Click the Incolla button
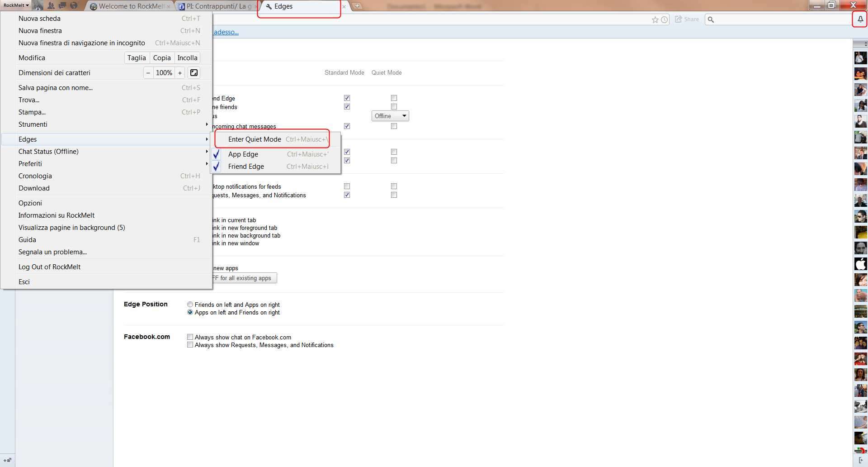This screenshot has height=467, width=868. click(x=187, y=58)
